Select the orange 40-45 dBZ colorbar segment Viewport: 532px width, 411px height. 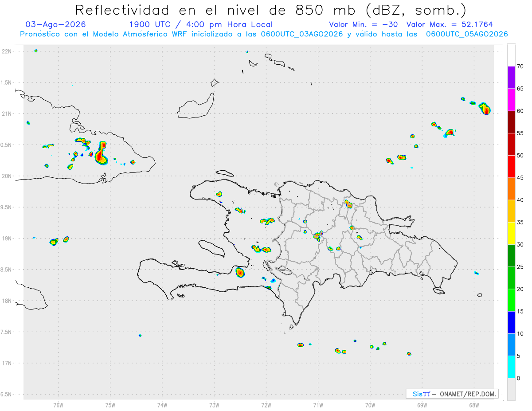[x=511, y=189]
